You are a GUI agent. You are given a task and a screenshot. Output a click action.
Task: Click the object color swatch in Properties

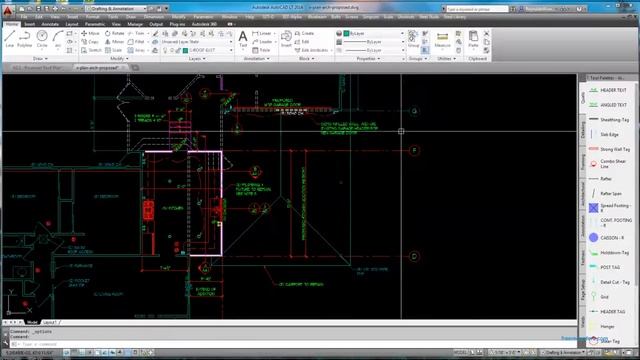click(x=347, y=33)
